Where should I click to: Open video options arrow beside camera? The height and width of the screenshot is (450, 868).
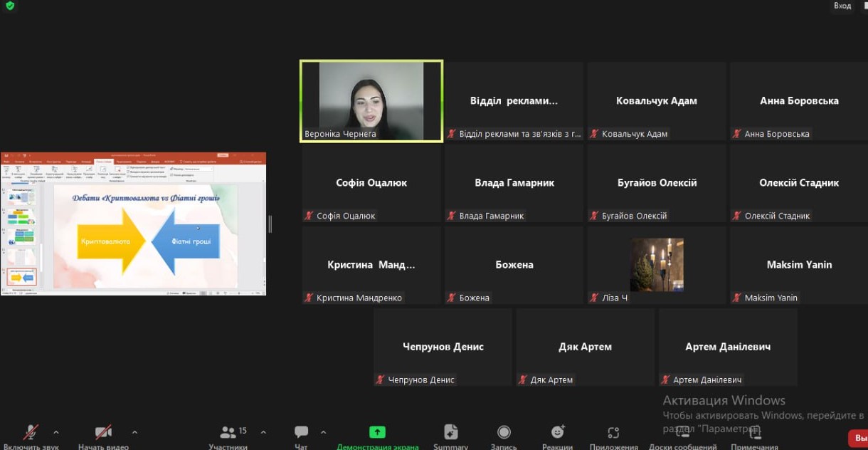134,431
